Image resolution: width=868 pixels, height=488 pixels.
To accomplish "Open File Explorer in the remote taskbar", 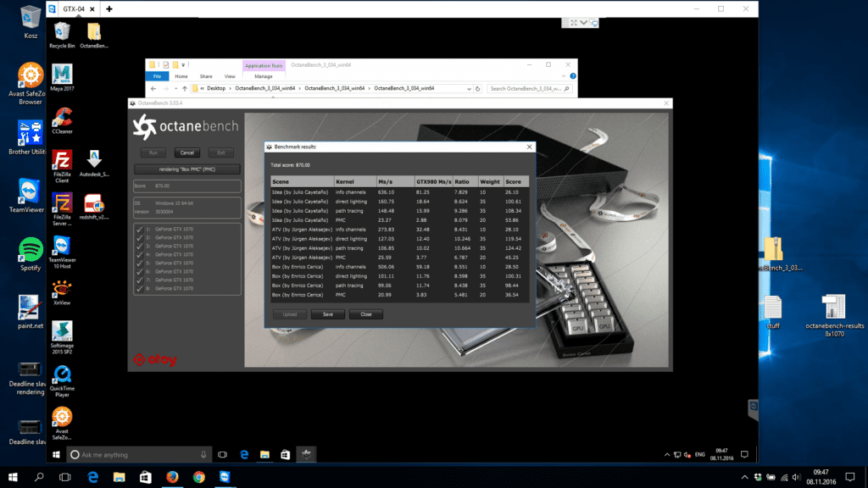I will tap(264, 454).
